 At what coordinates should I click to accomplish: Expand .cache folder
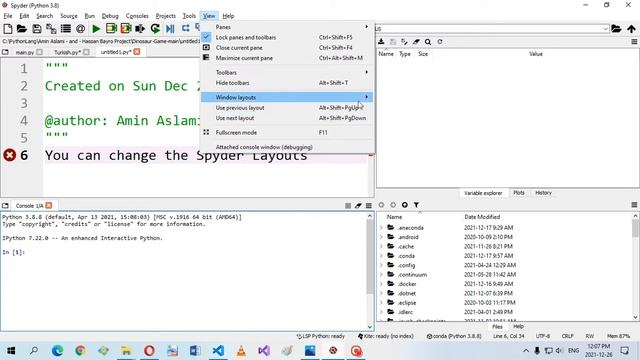coord(381,247)
